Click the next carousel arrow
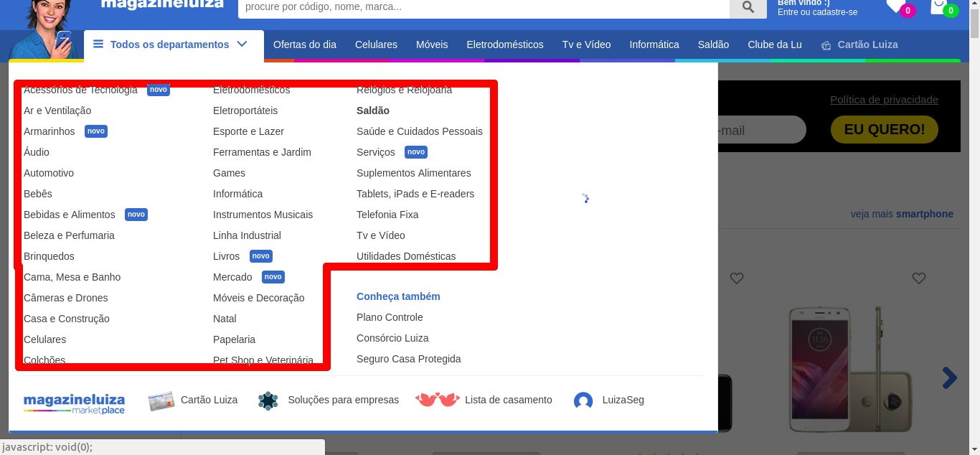This screenshot has width=980, height=455. pyautogui.click(x=949, y=377)
